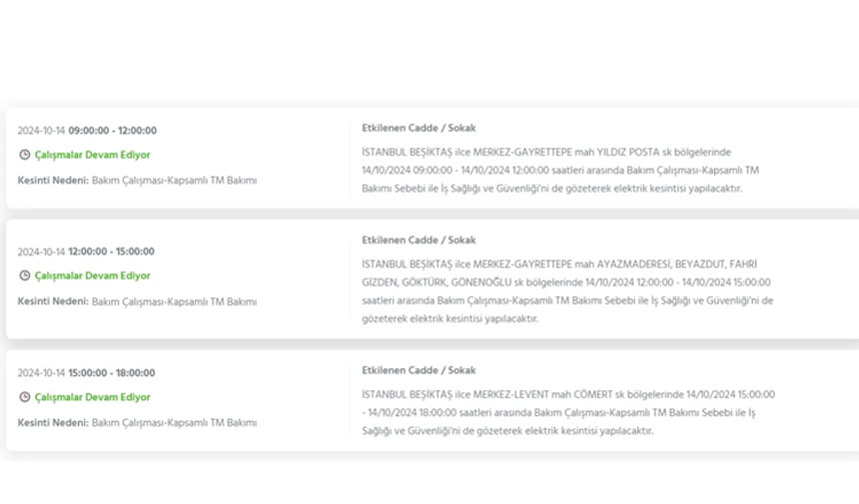The image size is (859, 504).
Task: Click "Kesinti Nedeni" label in the second card
Action: click(x=52, y=301)
